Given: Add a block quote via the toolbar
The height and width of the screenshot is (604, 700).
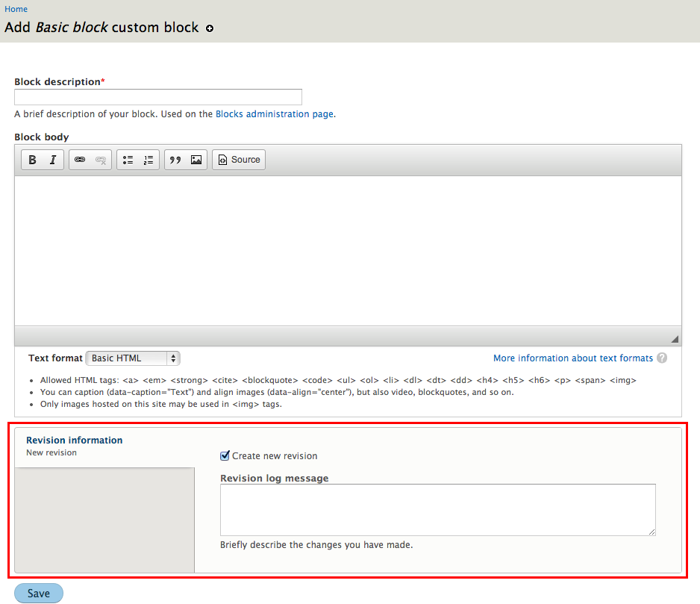Looking at the screenshot, I should [x=175, y=160].
